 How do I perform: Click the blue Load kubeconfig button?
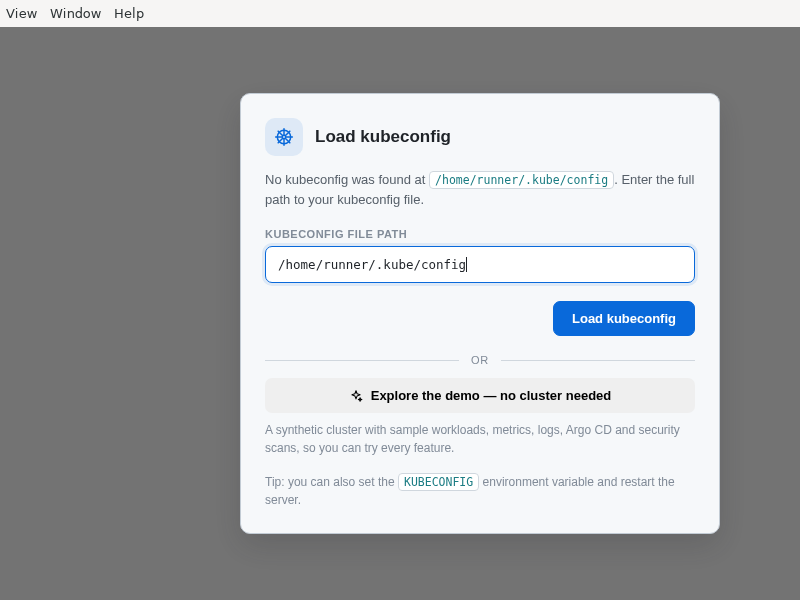(623, 318)
